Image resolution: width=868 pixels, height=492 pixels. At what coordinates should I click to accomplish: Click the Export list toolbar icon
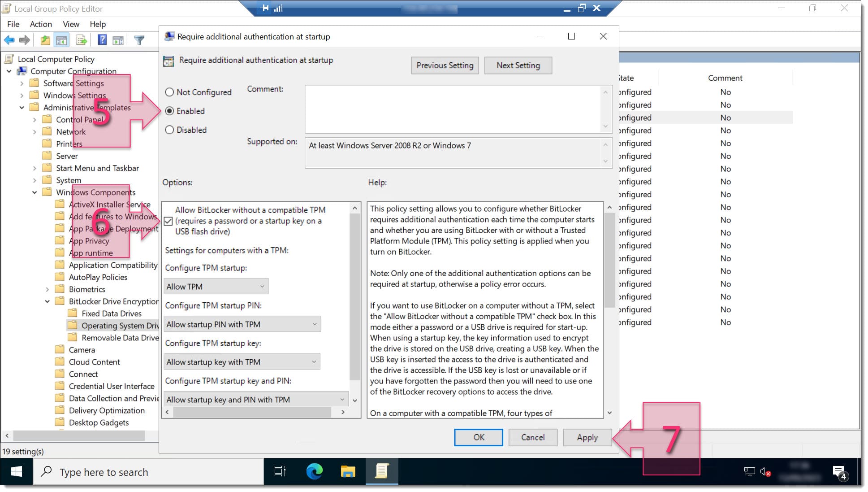coord(82,40)
